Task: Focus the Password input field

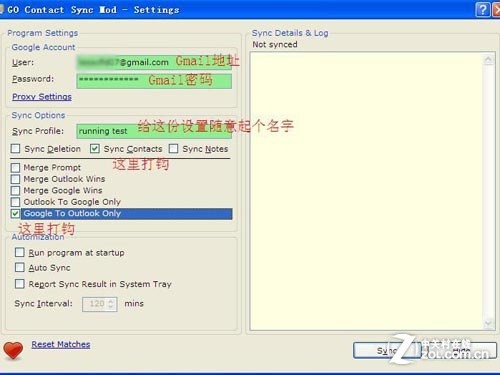Action: click(154, 81)
